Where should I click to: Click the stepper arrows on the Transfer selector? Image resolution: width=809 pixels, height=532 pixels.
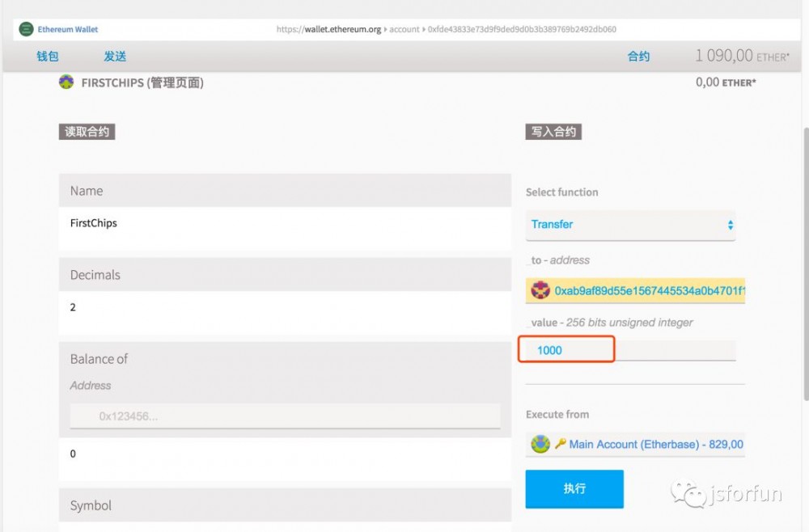pyautogui.click(x=729, y=224)
